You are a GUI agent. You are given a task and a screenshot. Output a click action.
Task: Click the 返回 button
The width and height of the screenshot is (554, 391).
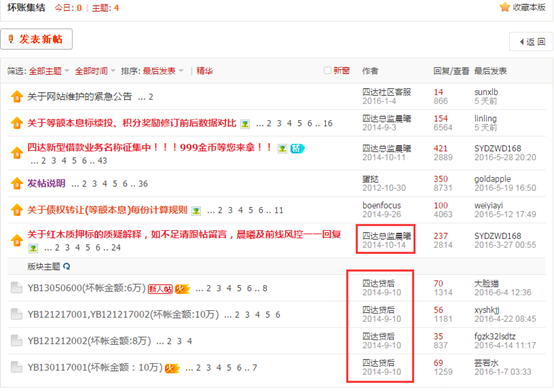click(x=531, y=42)
